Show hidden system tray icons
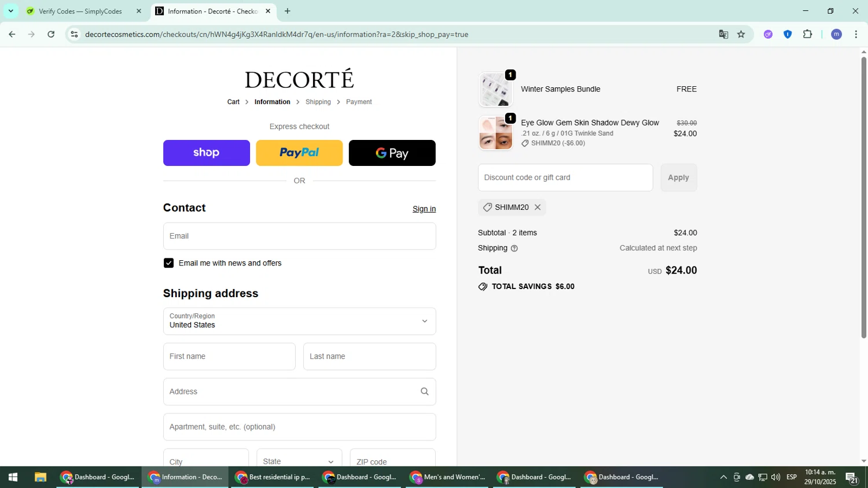The height and width of the screenshot is (488, 868). click(723, 477)
